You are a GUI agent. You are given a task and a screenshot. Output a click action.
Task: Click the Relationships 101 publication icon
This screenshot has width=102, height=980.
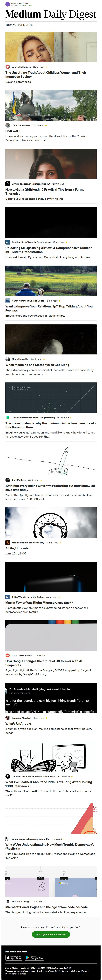[8, 184]
